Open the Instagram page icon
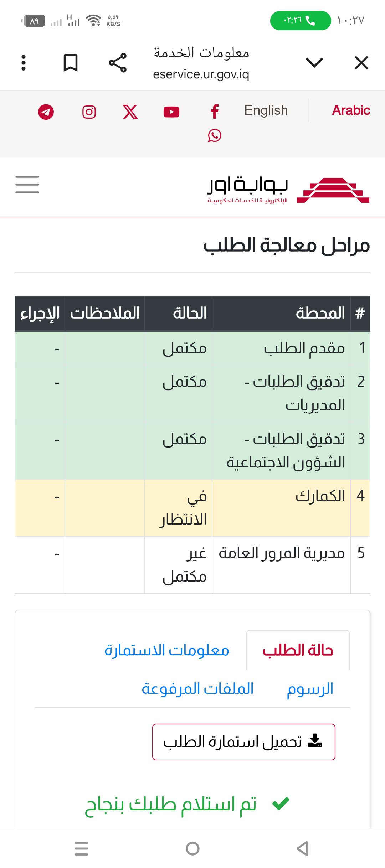Screen dimensions: 385x868 click(x=89, y=112)
